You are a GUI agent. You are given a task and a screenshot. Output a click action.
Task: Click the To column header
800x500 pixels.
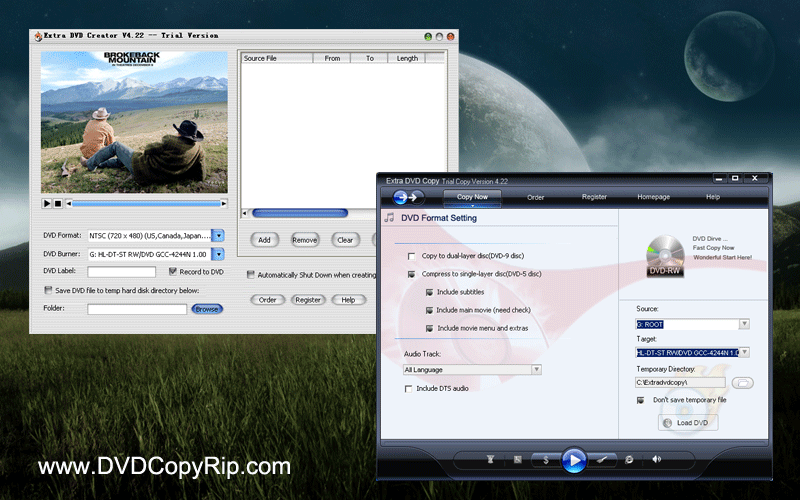click(x=369, y=58)
